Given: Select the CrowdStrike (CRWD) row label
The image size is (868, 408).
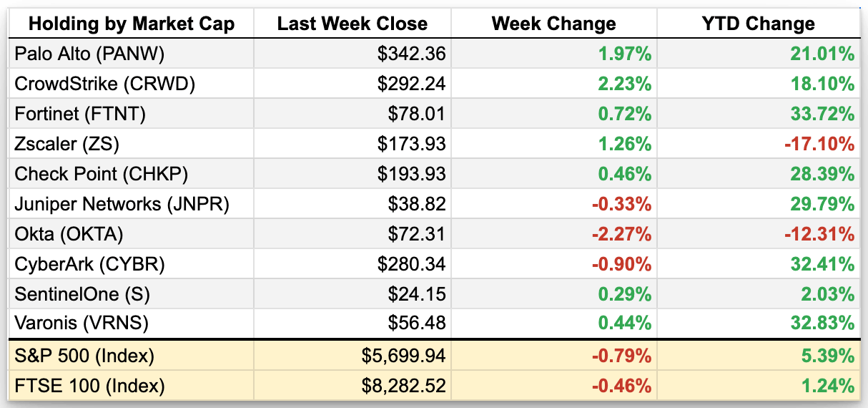Looking at the screenshot, I should [x=104, y=84].
